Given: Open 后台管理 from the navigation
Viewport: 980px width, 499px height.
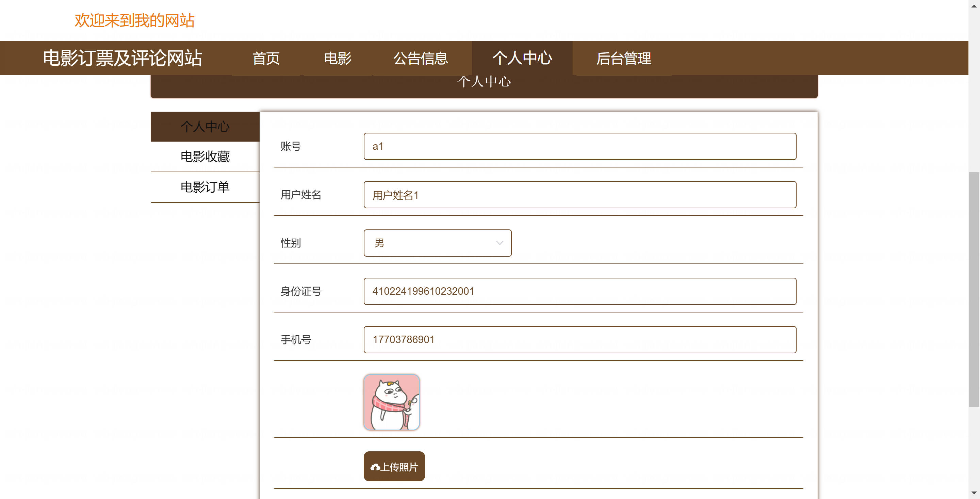Looking at the screenshot, I should point(623,58).
